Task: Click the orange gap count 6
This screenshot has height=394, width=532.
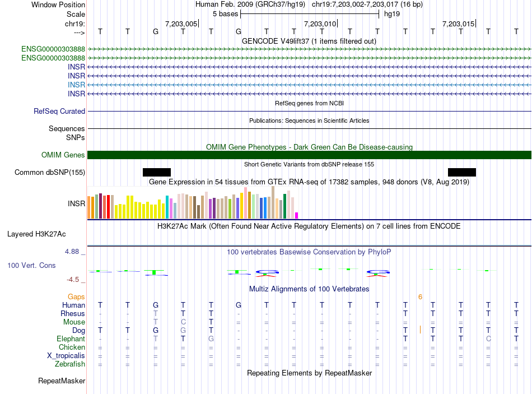Action: point(420,297)
